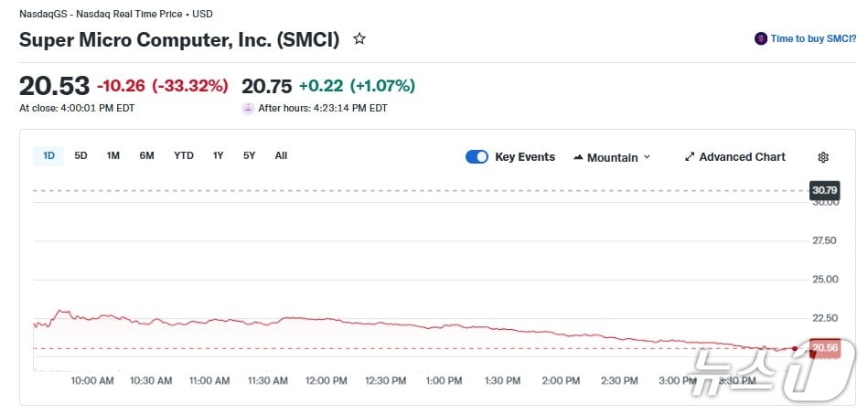This screenshot has width=868, height=414.
Task: Click the 30.79 previous close price label
Action: pos(824,190)
